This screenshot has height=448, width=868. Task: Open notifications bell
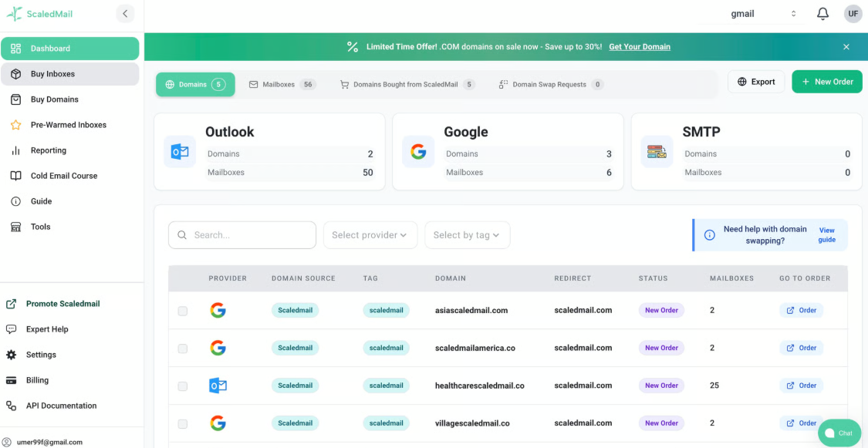(x=822, y=14)
